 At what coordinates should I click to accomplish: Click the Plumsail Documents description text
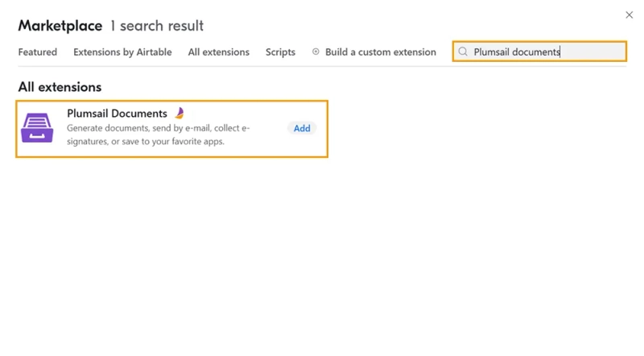point(158,135)
